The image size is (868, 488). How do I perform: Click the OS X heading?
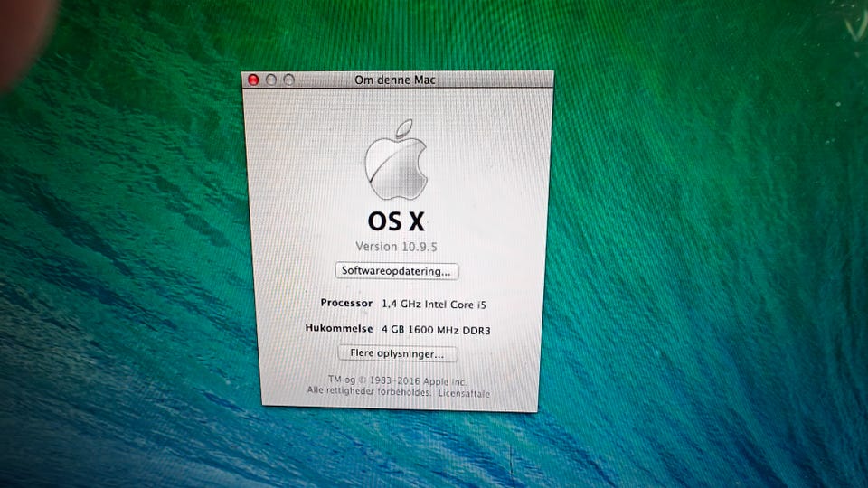point(396,221)
